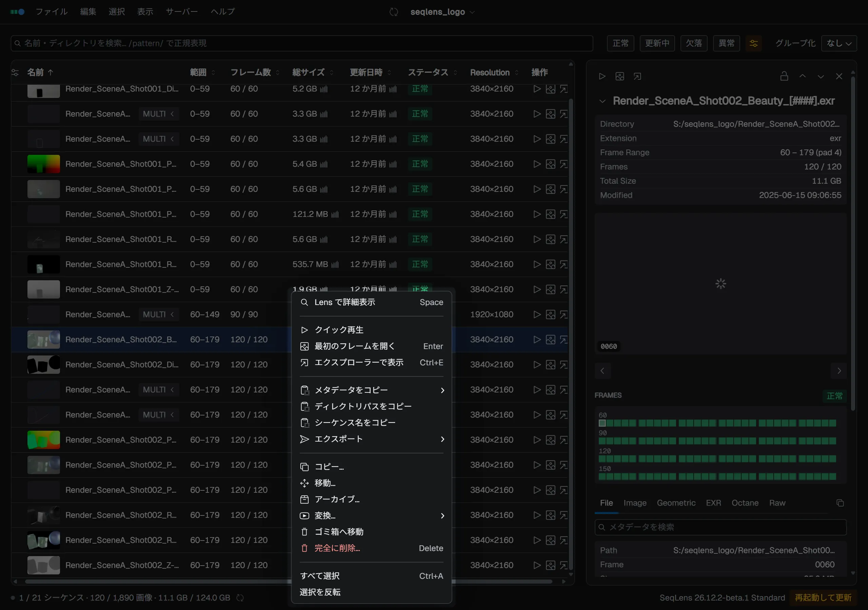Toggle the 欠落 status filter

pos(694,43)
